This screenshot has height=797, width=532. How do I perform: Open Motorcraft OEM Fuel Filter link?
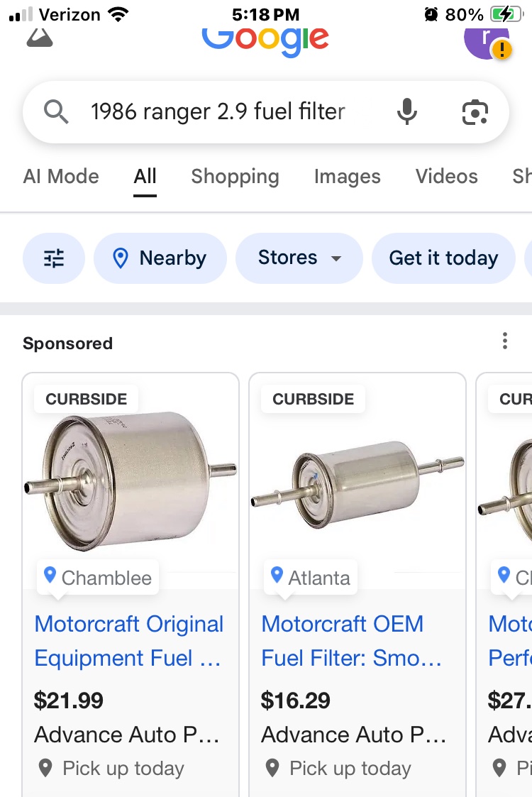[x=352, y=641]
